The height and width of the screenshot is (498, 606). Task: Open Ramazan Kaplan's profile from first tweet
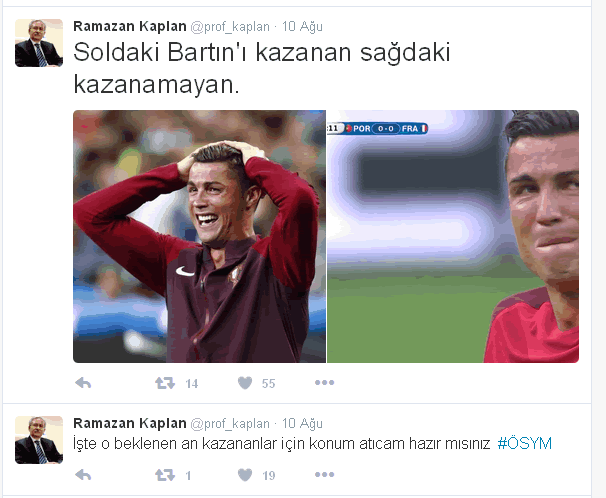[x=130, y=26]
